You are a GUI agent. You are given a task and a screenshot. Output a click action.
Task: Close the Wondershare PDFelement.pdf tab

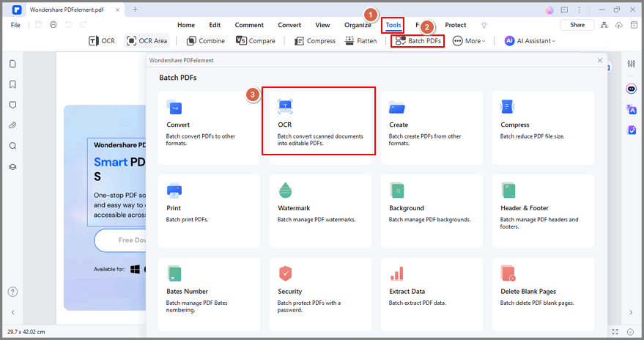117,10
